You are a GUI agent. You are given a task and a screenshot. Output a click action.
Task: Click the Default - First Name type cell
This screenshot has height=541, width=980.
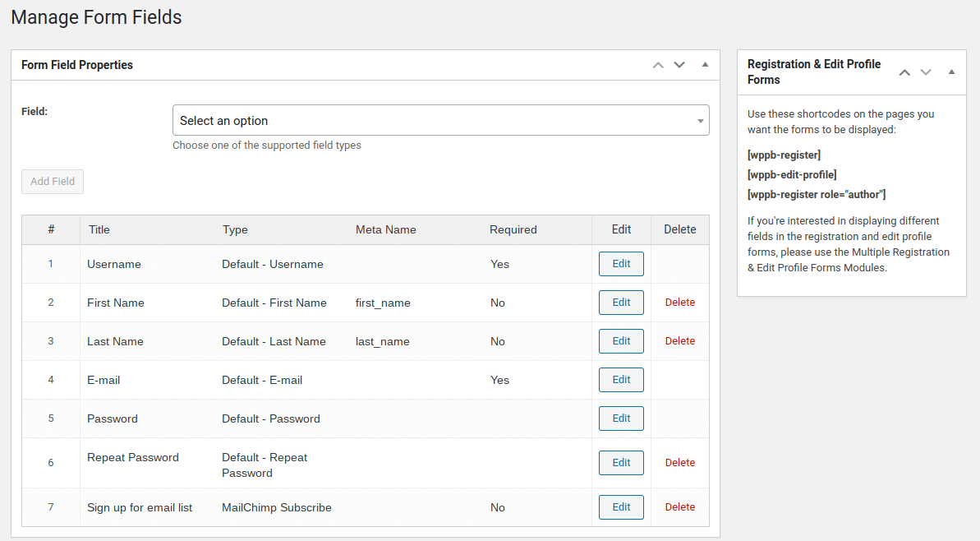pyautogui.click(x=274, y=303)
